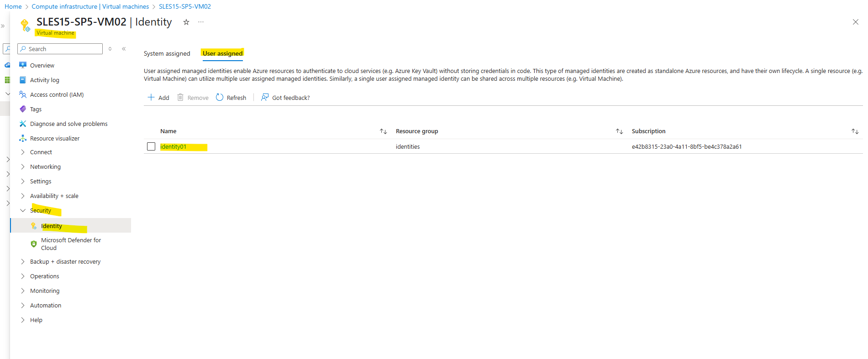Expand Backup + disaster recovery
The width and height of the screenshot is (868, 359).
(x=65, y=261)
